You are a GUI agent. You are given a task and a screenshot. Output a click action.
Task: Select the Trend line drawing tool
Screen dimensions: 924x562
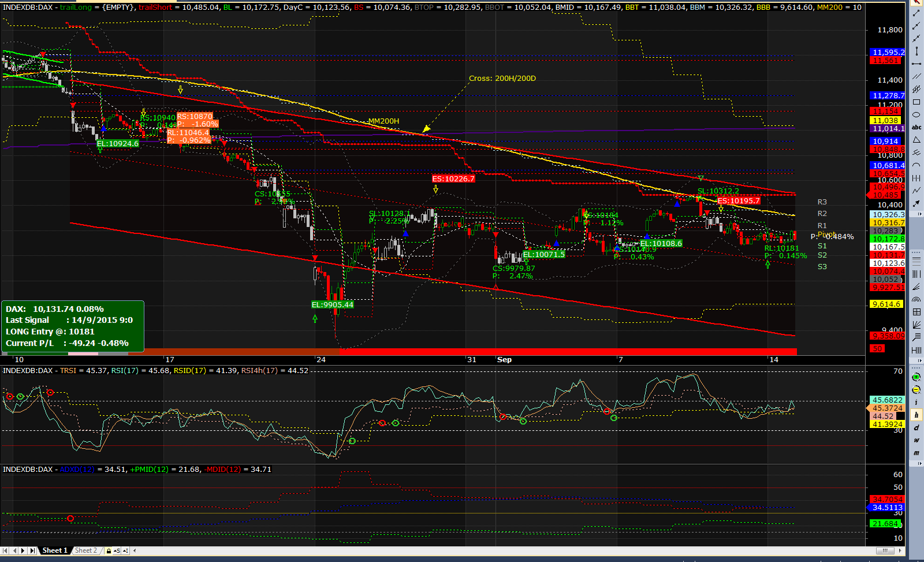916,13
